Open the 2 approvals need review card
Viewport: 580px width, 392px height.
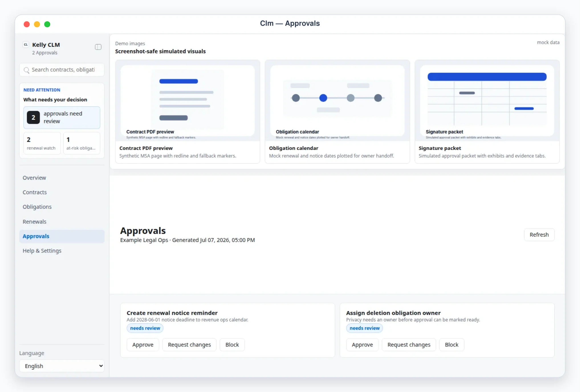(x=62, y=118)
